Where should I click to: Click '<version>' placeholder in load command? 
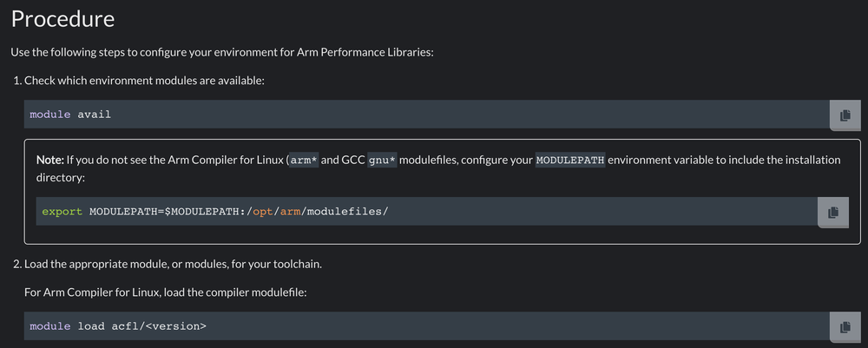(x=176, y=325)
